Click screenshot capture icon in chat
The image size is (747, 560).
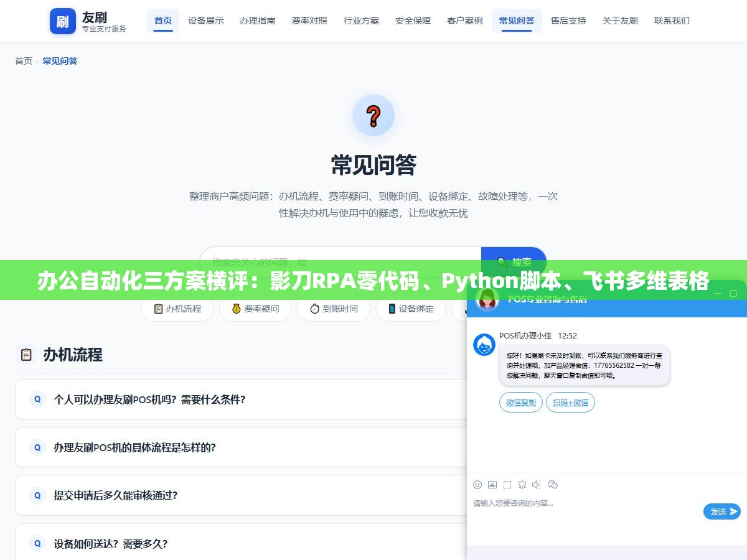tap(507, 485)
